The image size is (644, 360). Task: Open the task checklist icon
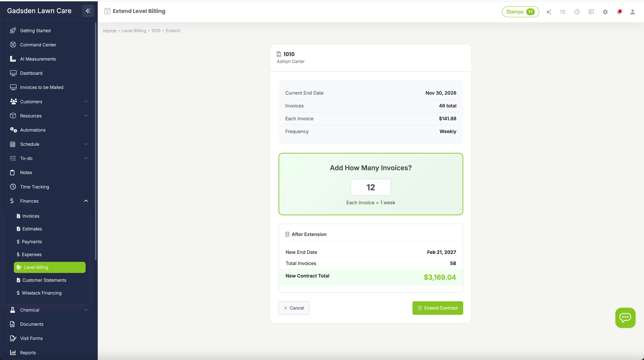pos(563,12)
